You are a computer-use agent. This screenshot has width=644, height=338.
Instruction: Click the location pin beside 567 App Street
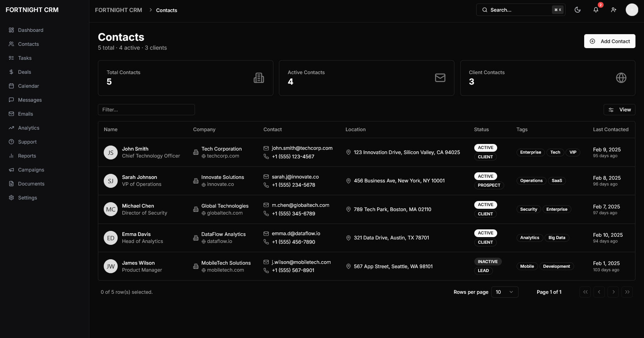[348, 267]
